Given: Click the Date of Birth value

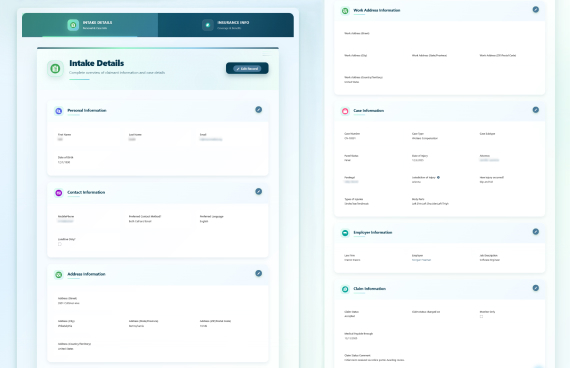Looking at the screenshot, I should 64,162.
